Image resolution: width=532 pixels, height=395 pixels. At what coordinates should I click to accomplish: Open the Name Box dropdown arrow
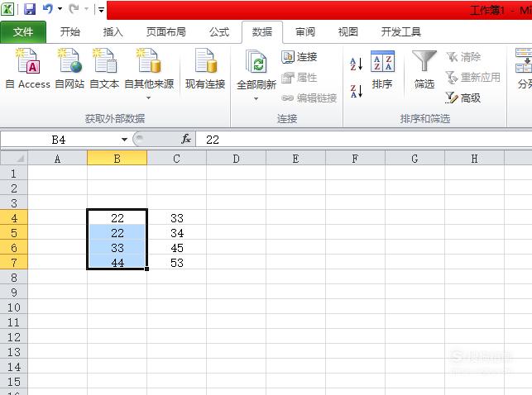point(124,140)
